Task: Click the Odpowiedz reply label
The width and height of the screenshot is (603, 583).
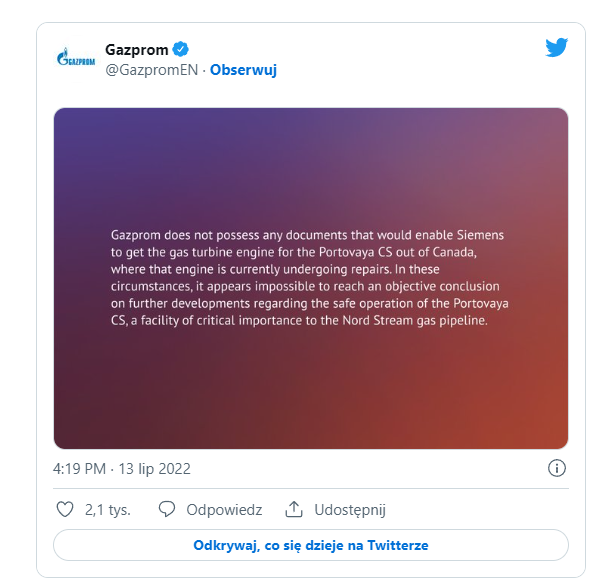Action: coord(224,509)
